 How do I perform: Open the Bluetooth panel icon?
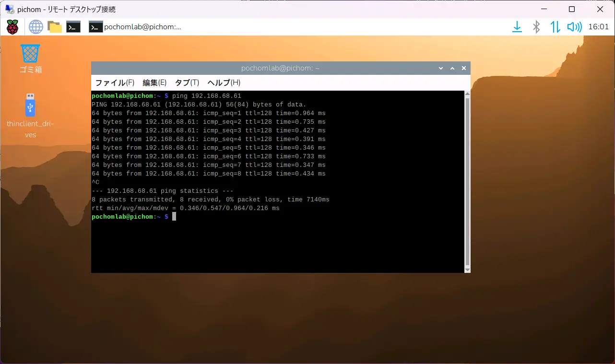(536, 27)
